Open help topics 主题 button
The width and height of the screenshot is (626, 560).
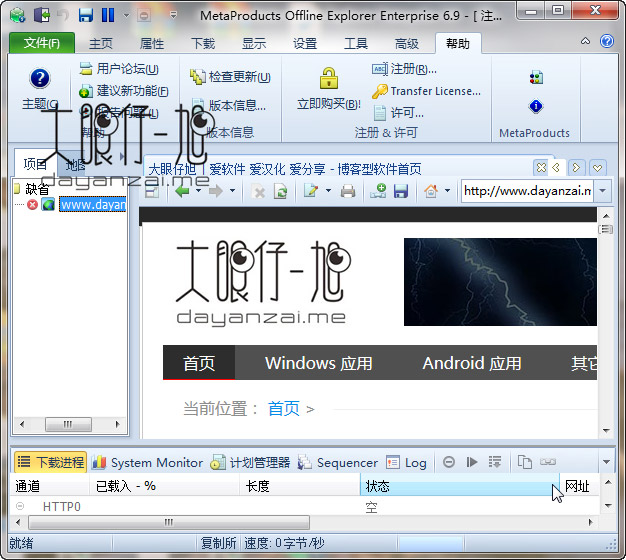coord(40,89)
